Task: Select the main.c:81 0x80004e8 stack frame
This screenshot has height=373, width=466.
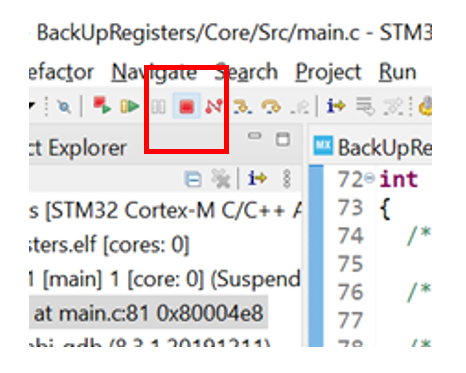Action: click(x=149, y=313)
